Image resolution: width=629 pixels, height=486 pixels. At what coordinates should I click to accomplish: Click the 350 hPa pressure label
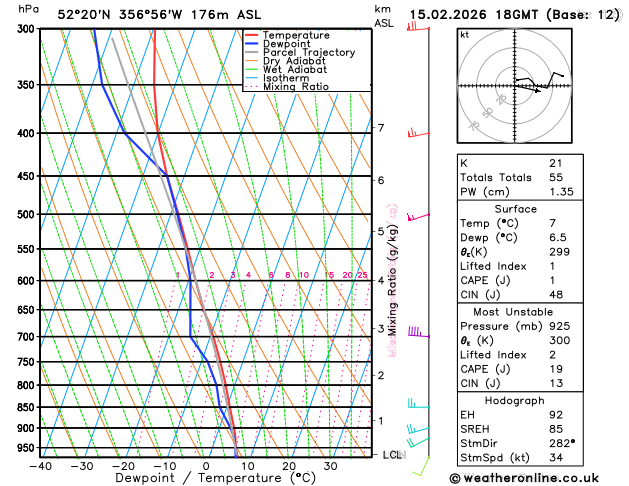click(28, 85)
